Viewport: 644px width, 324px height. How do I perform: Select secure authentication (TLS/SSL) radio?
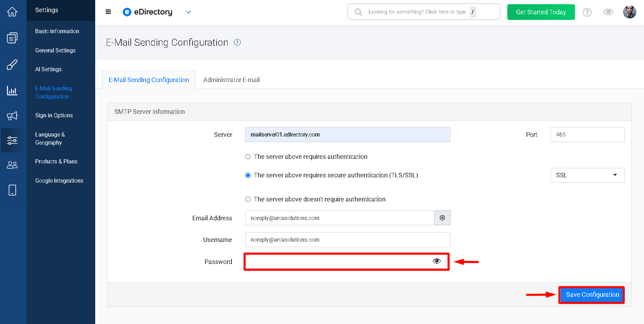[248, 175]
